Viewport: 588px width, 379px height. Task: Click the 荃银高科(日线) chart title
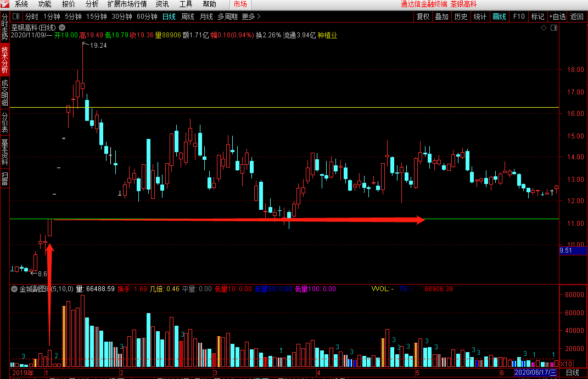coord(33,27)
